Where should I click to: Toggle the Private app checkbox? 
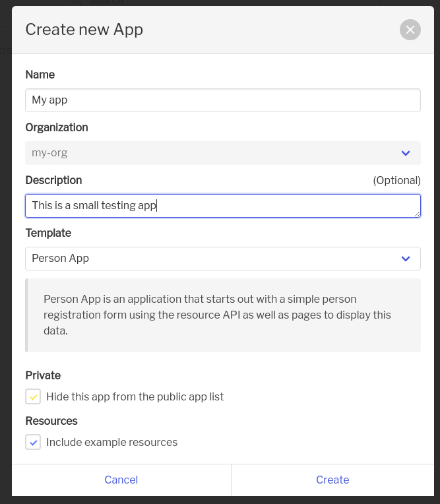pos(33,396)
